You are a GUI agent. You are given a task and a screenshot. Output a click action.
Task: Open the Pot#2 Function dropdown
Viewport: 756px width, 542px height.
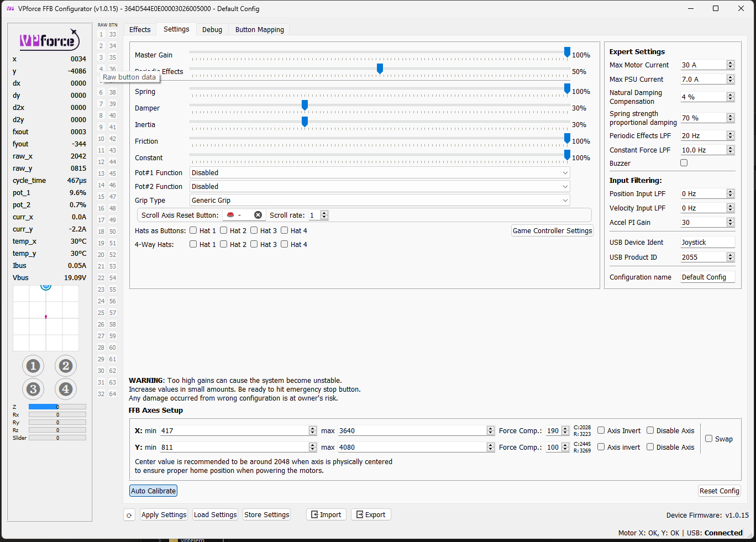[x=380, y=187]
